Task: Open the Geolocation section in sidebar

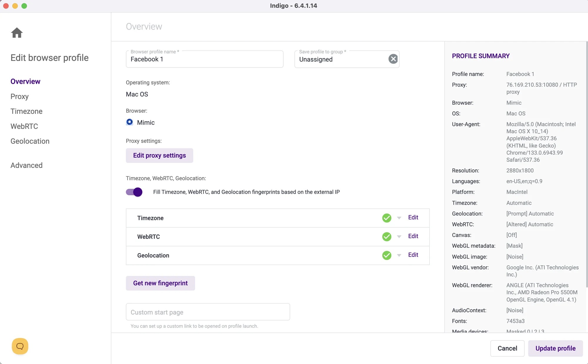Action: pos(30,141)
